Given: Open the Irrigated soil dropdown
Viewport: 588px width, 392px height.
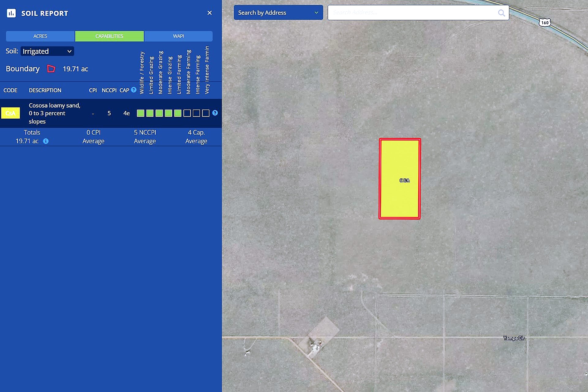Looking at the screenshot, I should (47, 51).
